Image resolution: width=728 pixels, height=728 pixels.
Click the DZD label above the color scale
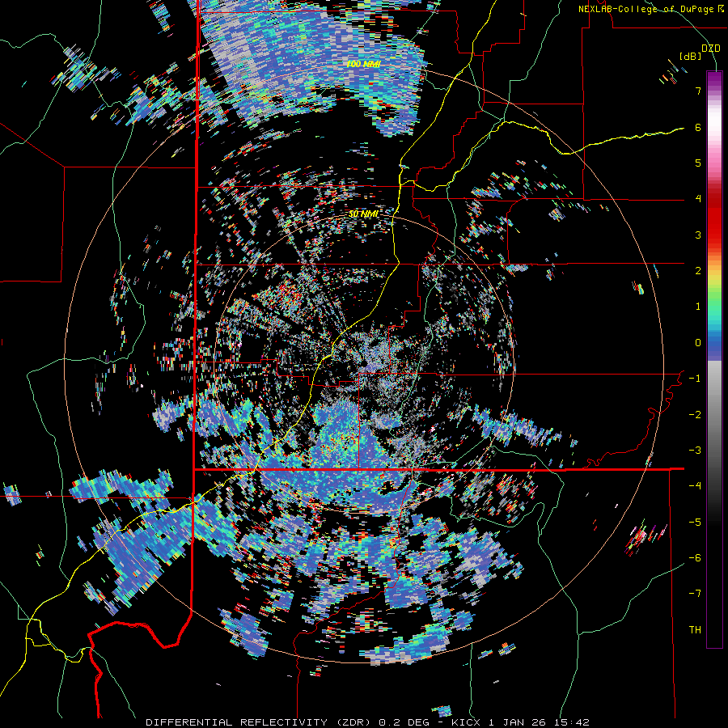[x=710, y=48]
